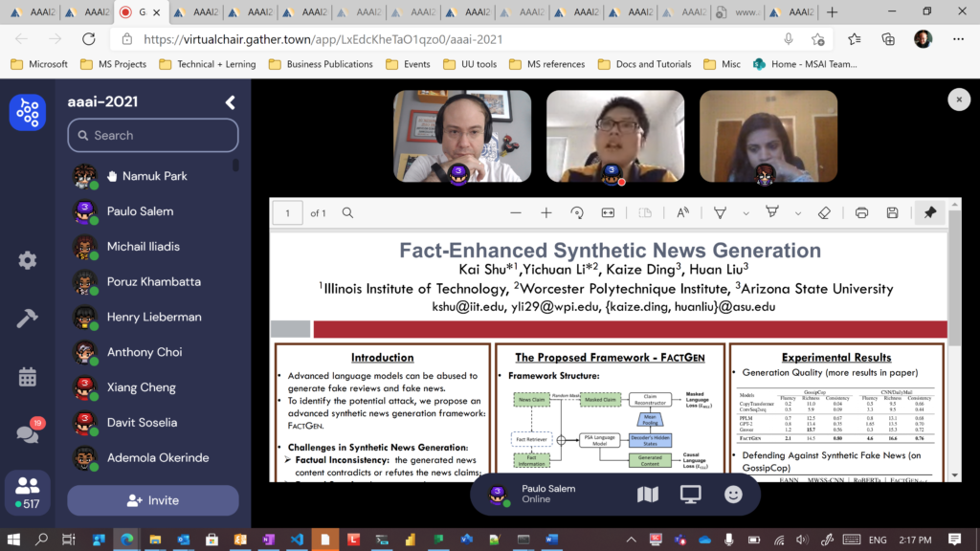Open PDF find search magnifier
980x551 pixels.
click(x=347, y=213)
